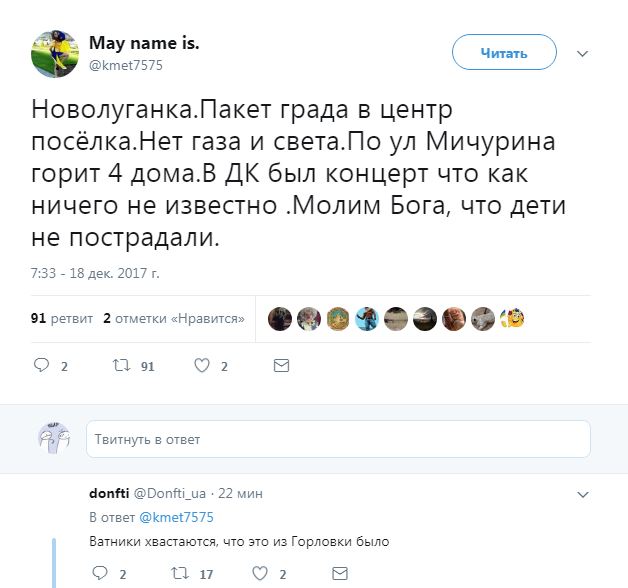Screen dimensions: 628x588
Task: Type in the Твитнуть в ответ field
Action: tap(338, 439)
